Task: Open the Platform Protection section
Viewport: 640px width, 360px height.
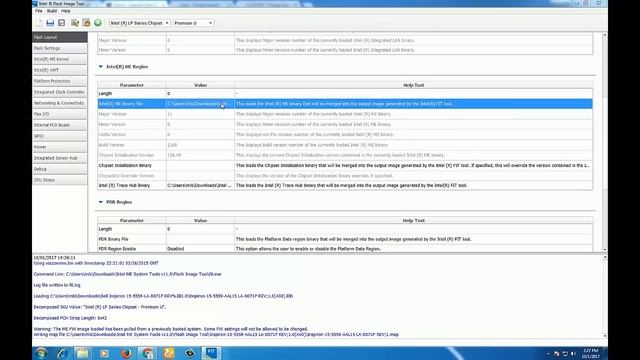Action: pyautogui.click(x=60, y=81)
